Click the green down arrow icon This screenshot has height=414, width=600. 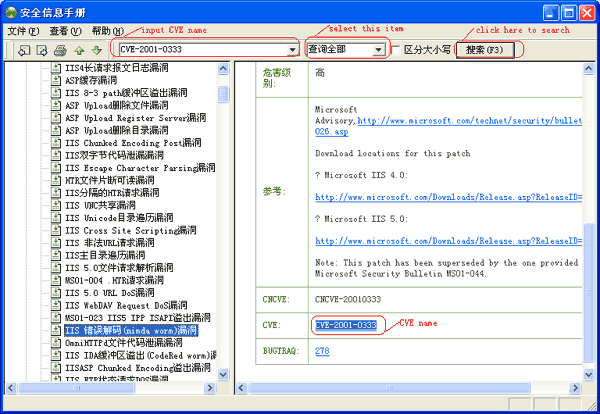95,50
